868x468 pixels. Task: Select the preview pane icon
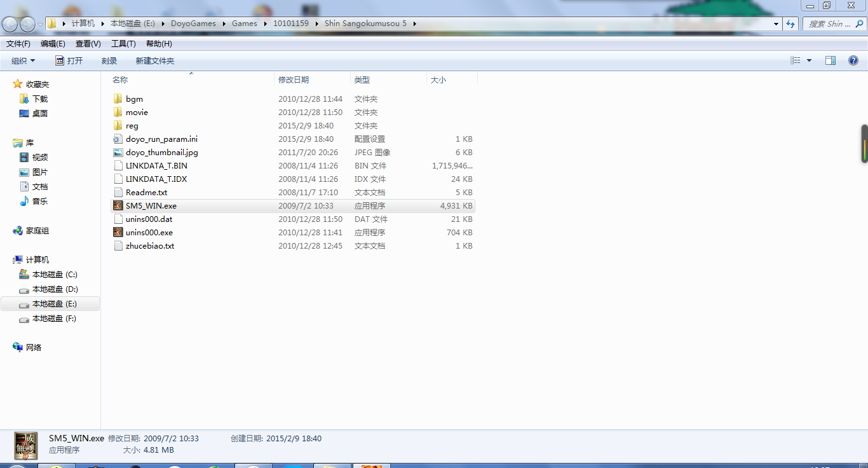coord(830,60)
